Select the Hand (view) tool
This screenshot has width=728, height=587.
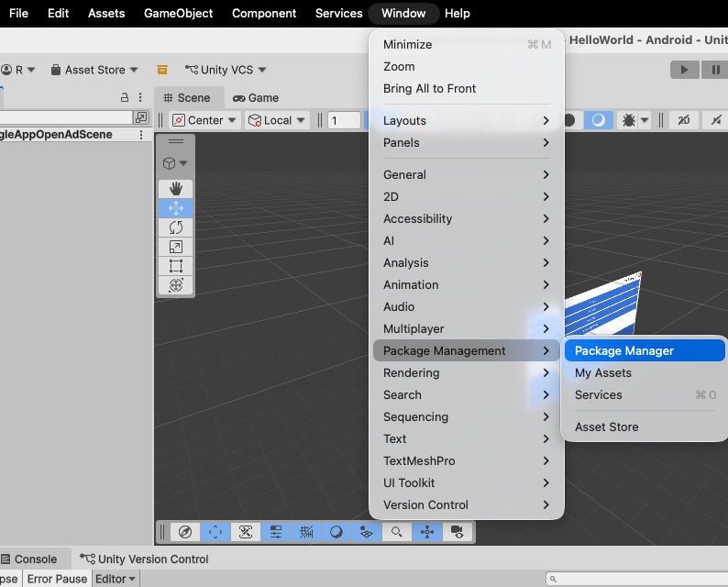pyautogui.click(x=175, y=189)
